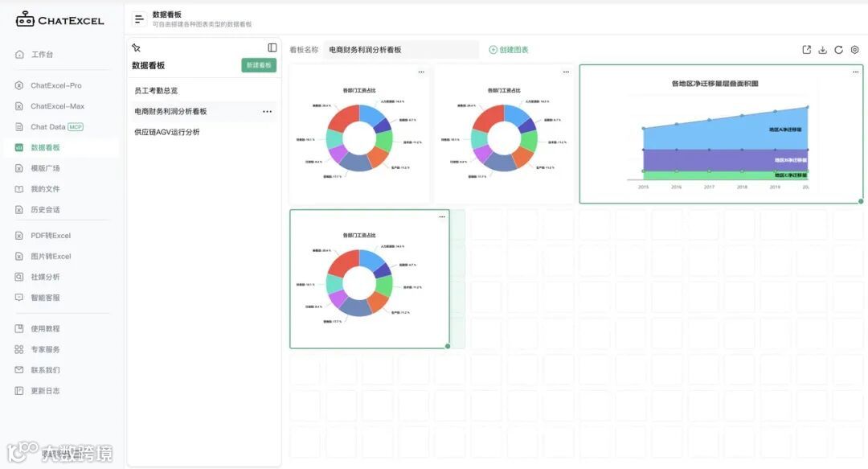Click the 更新日志 log icon
Image resolution: width=868 pixels, height=469 pixels.
[x=19, y=391]
